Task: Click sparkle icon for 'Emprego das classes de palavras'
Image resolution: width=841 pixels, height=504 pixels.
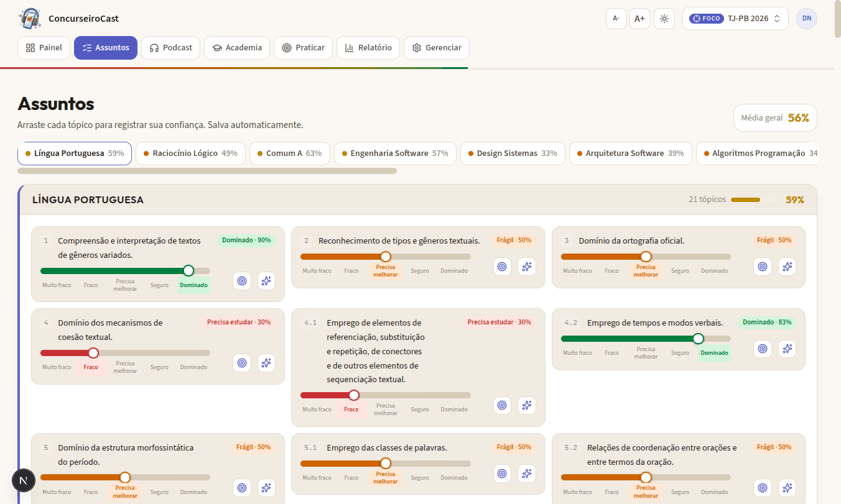Action: [x=527, y=474]
